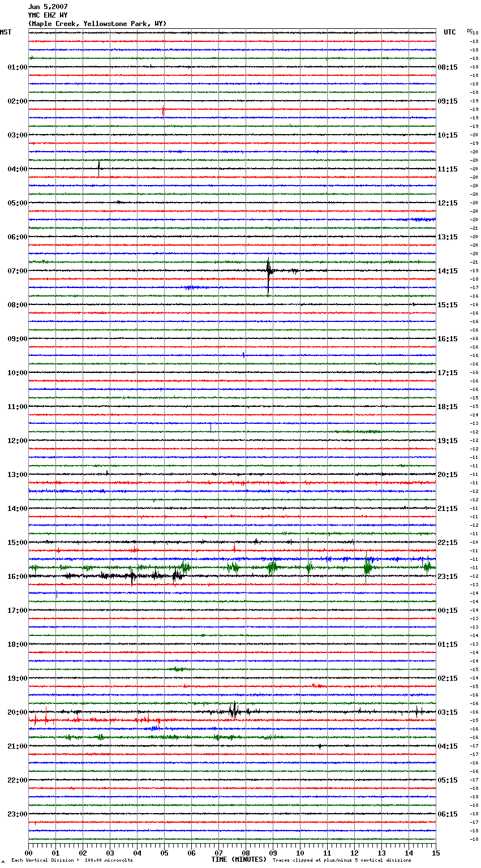The width and height of the screenshot is (481, 868).
Task: Click the "Each Vertical Division = 100.00 microvolts" note
Action: point(72,861)
